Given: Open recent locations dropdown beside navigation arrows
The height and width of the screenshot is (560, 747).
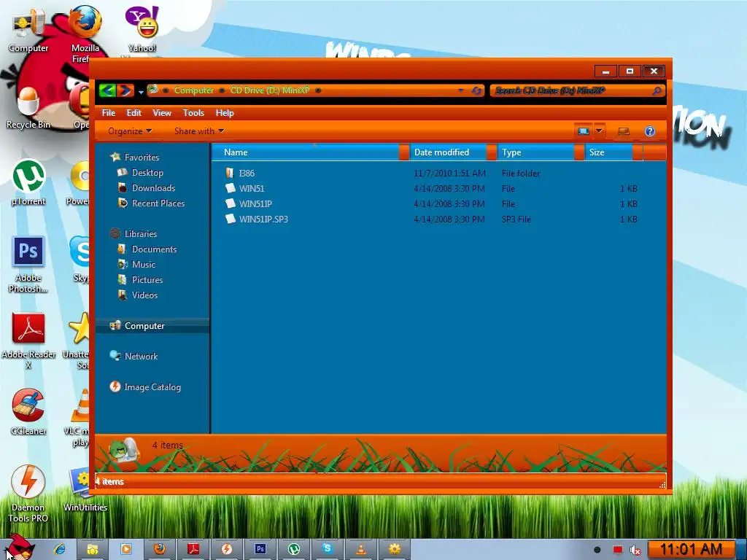Looking at the screenshot, I should (x=141, y=91).
